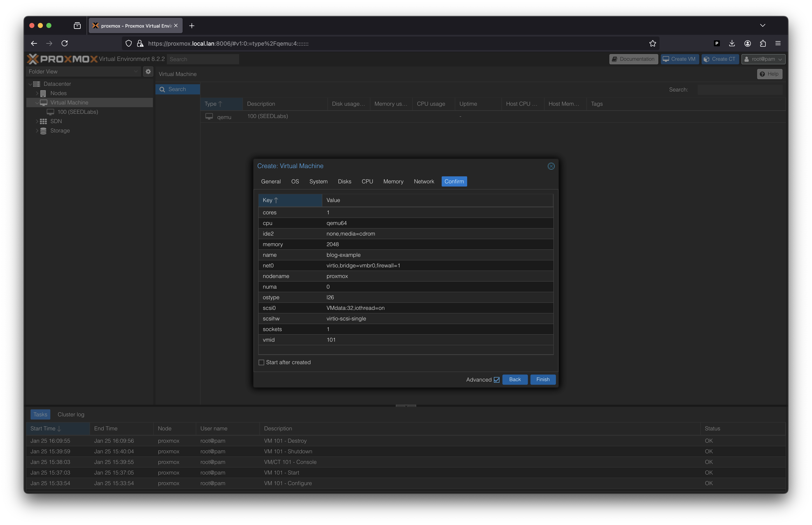Viewport: 812px width, 525px height.
Task: Enable Start after created checkbox
Action: (262, 362)
